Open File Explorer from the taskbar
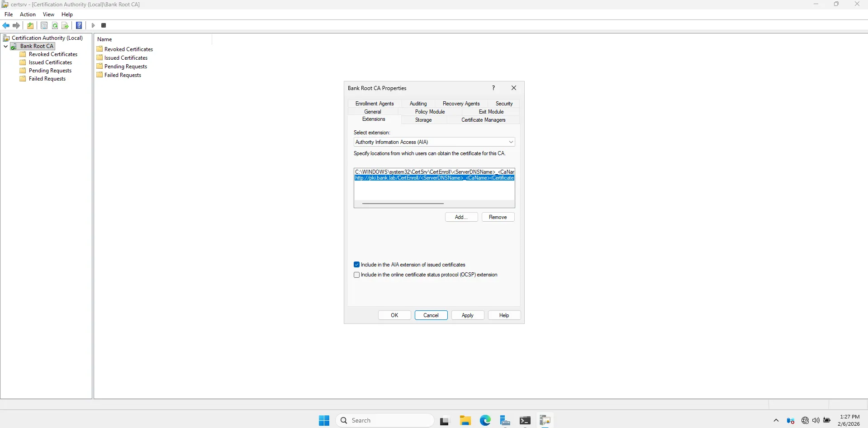Image resolution: width=868 pixels, height=428 pixels. click(x=465, y=420)
